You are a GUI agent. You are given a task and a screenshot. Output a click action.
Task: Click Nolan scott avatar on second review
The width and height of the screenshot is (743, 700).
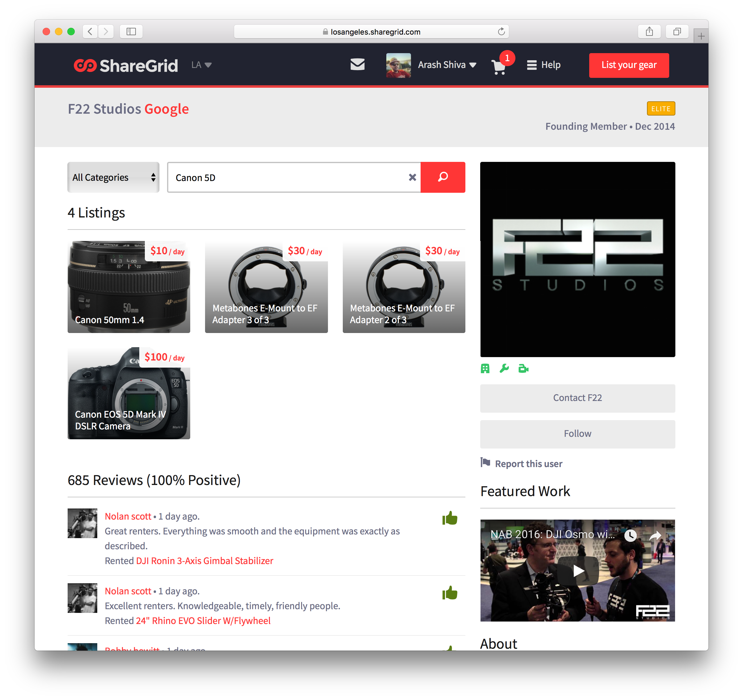82,598
